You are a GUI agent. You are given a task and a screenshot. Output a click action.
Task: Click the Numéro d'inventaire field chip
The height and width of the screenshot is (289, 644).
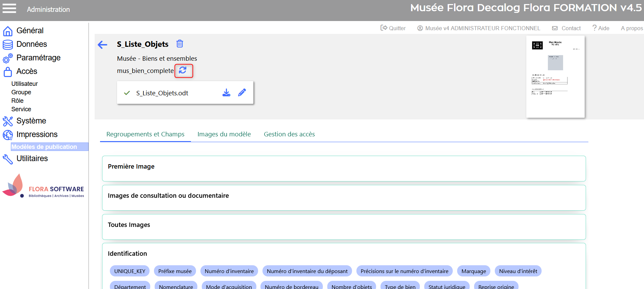pos(229,271)
